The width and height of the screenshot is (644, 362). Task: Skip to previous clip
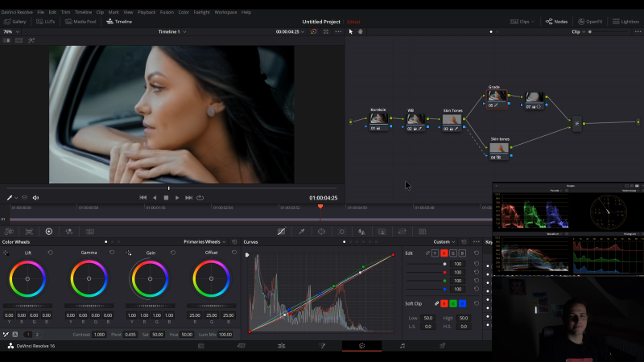pyautogui.click(x=143, y=197)
